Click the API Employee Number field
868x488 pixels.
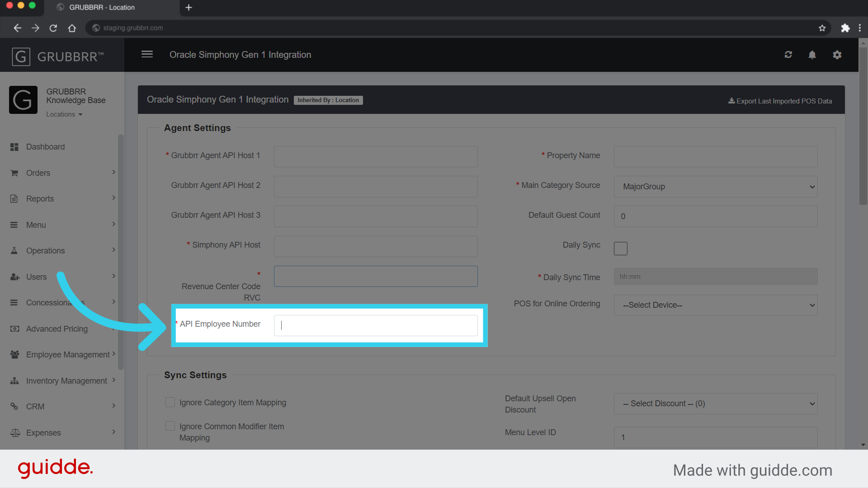376,325
